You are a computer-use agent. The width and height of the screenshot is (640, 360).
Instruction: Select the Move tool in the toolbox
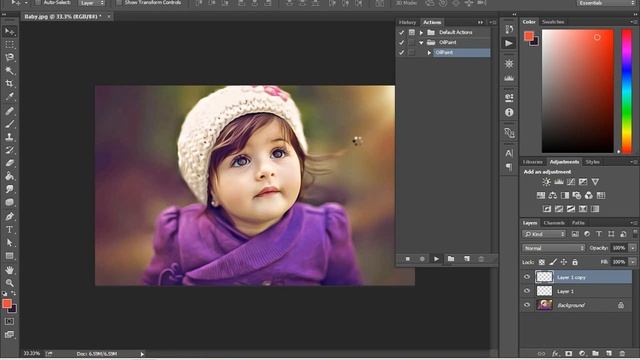pos(9,31)
